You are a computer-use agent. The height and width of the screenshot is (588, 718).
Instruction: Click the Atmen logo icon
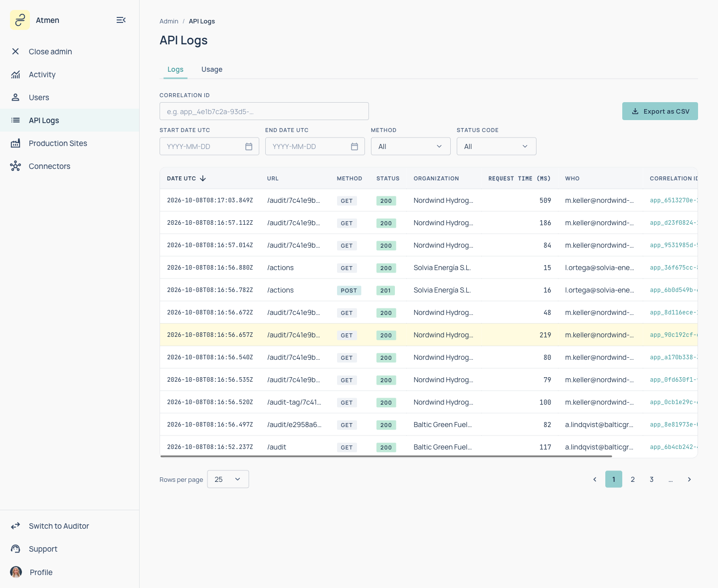click(20, 20)
